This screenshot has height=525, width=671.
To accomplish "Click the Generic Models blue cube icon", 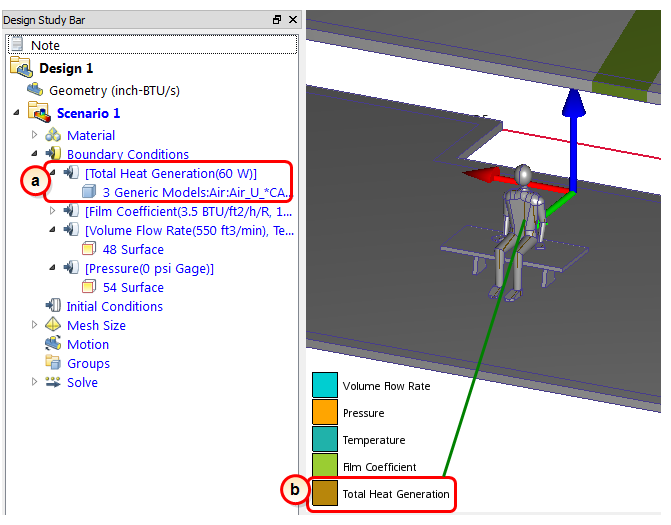I will [89, 191].
